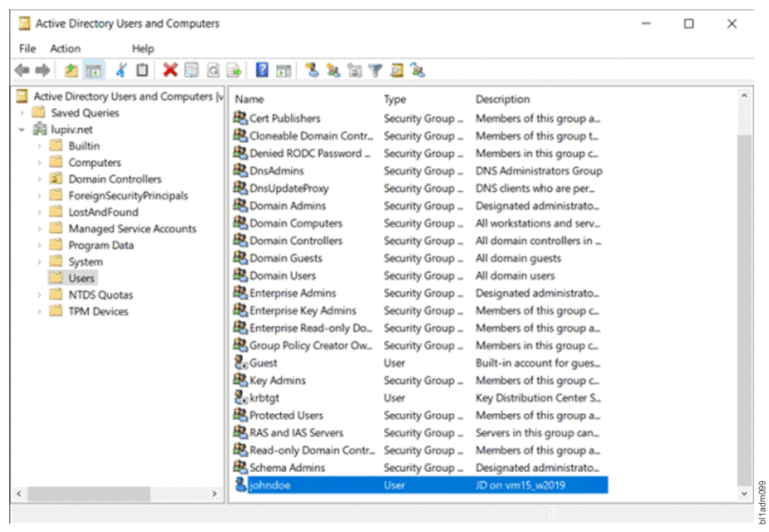769x532 pixels.
Task: Open filter options via the funnel icon
Action: coord(376,70)
